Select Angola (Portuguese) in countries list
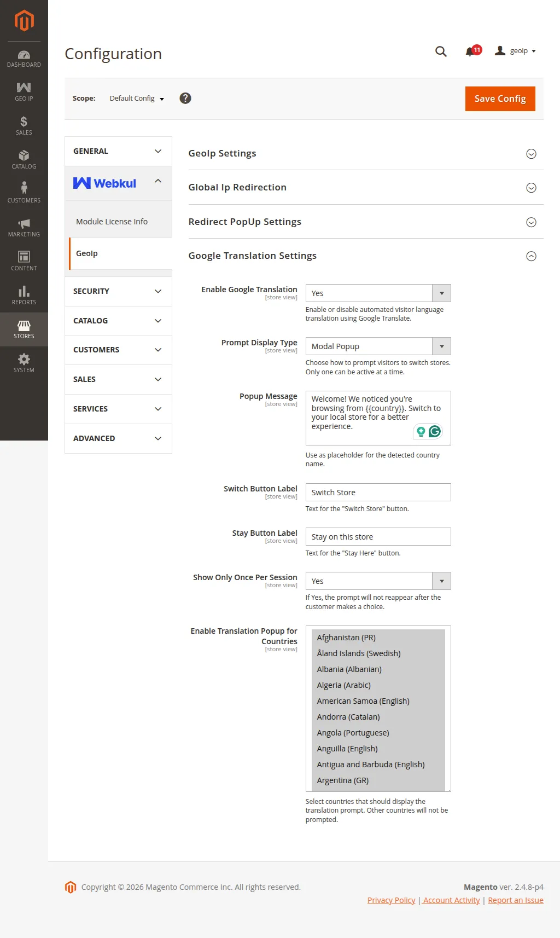The width and height of the screenshot is (560, 938). point(378,733)
